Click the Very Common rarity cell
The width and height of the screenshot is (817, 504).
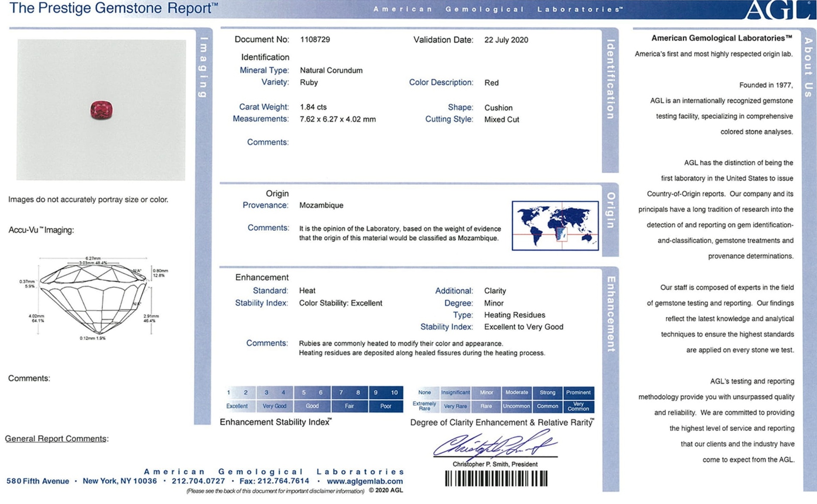tap(578, 406)
